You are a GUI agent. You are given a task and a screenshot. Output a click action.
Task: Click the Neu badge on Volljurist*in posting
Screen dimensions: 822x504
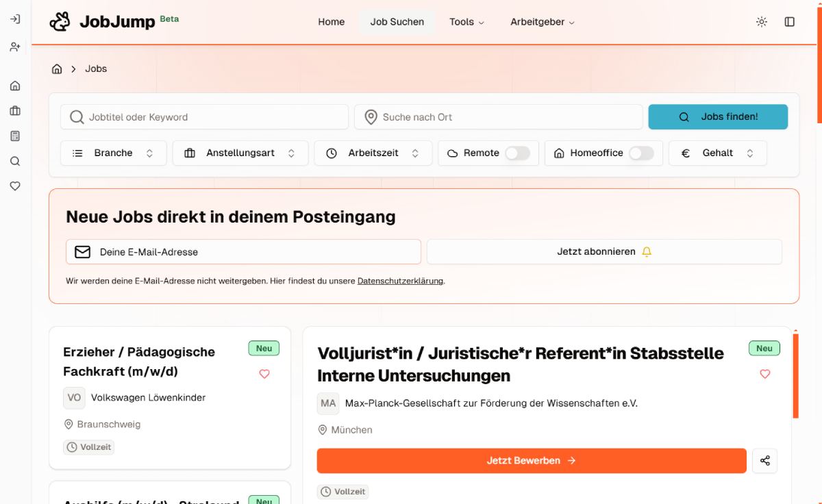[x=764, y=349]
